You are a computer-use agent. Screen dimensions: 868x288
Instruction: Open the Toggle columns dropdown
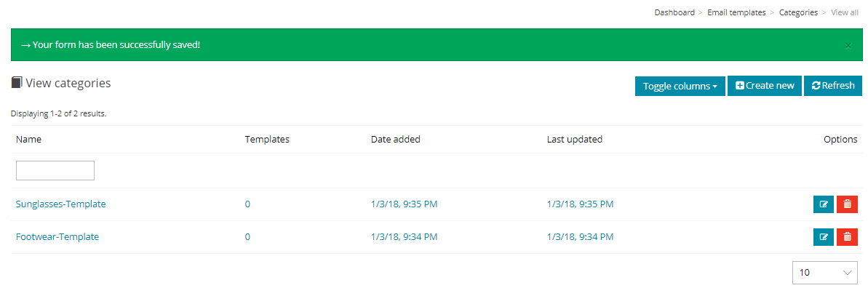680,86
